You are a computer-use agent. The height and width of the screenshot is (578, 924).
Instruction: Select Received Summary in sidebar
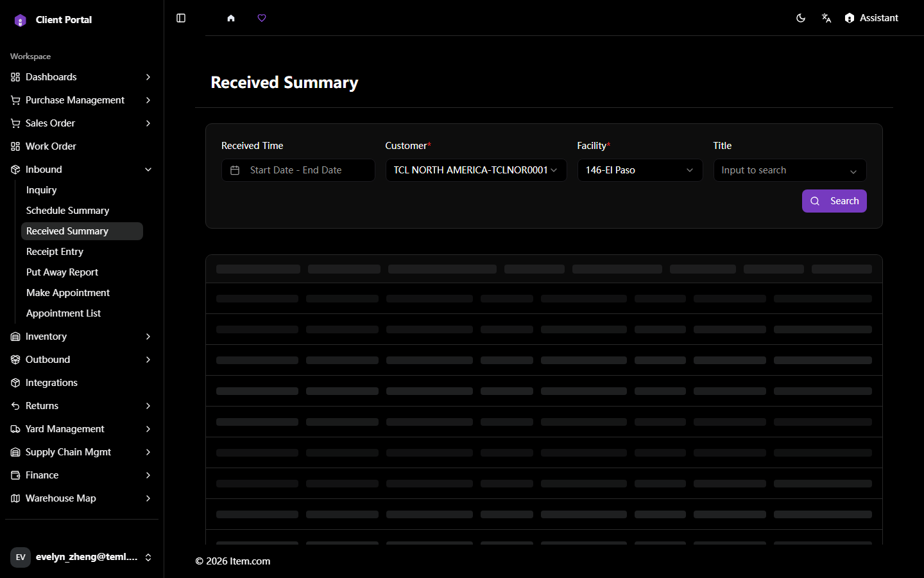(81, 231)
